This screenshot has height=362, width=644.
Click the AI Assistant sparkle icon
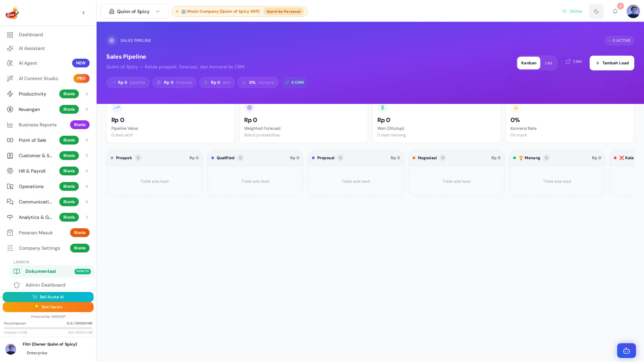[x=10, y=49]
